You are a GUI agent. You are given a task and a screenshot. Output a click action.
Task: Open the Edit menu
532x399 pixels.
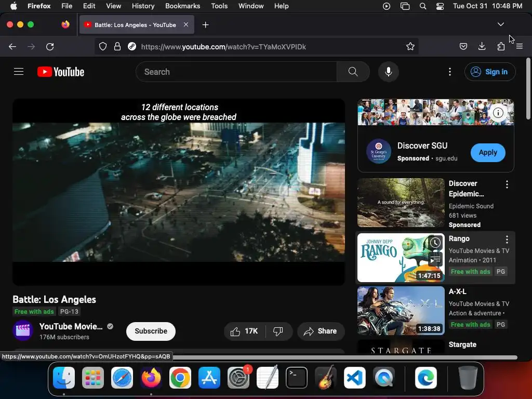[x=89, y=6]
